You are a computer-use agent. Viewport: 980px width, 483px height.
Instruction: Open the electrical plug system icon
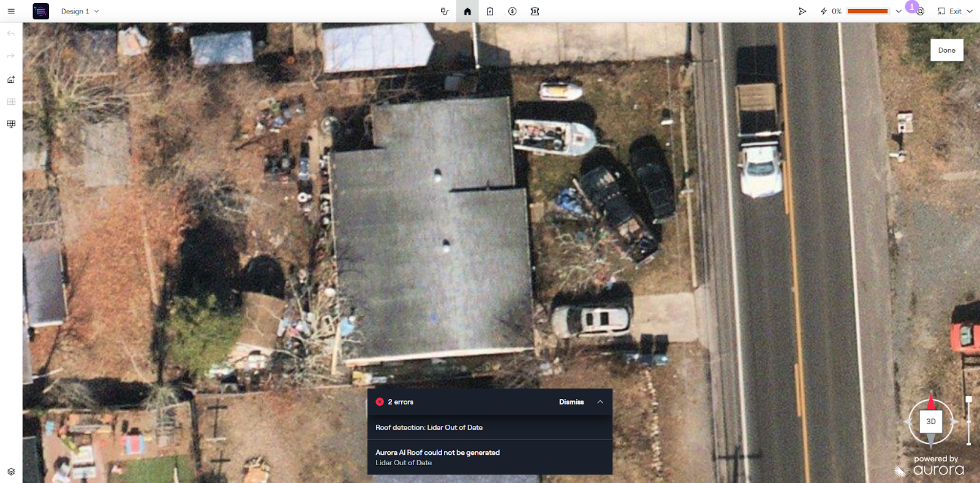(x=445, y=11)
